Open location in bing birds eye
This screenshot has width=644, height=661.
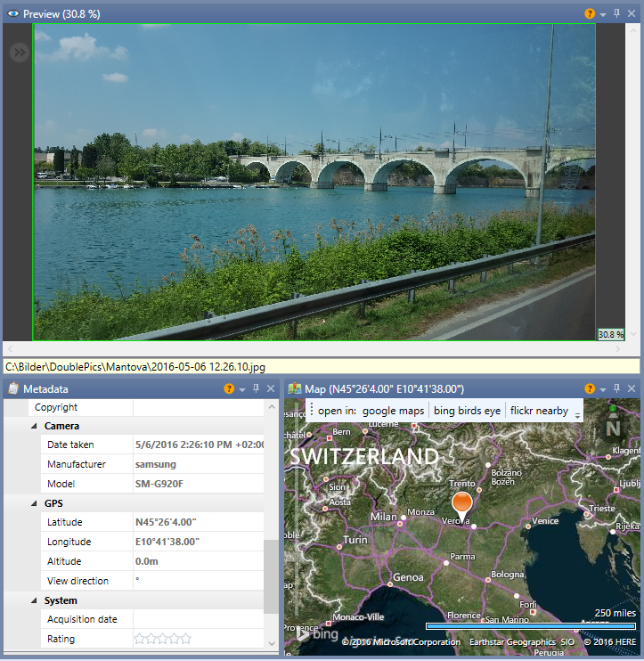click(467, 411)
